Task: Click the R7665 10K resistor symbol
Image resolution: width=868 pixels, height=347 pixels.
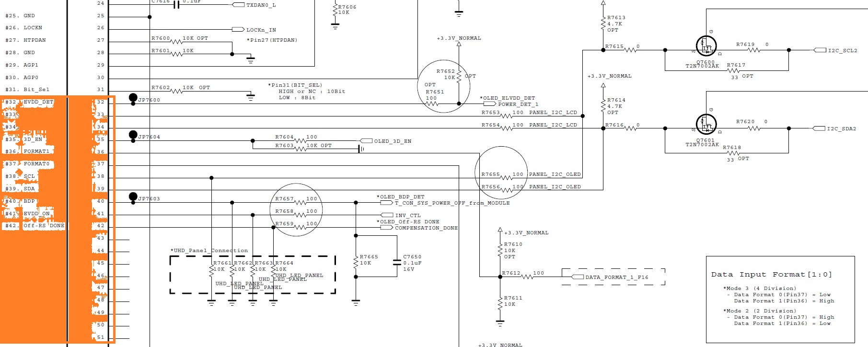Action: click(x=356, y=262)
